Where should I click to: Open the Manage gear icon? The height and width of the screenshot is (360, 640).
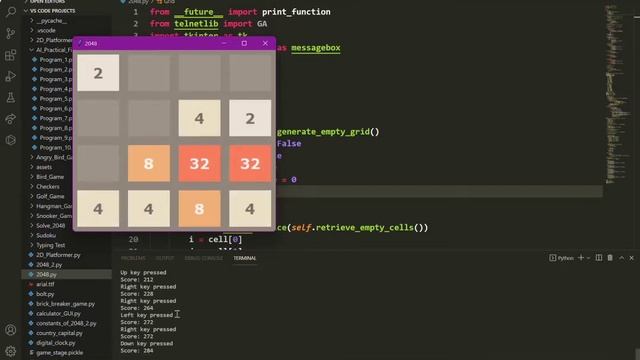click(11, 351)
